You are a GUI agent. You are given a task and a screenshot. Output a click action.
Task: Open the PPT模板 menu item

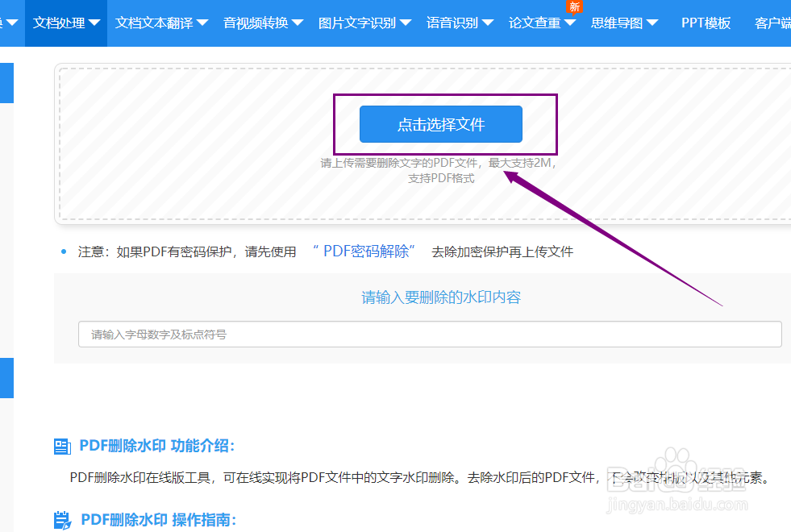coord(705,23)
